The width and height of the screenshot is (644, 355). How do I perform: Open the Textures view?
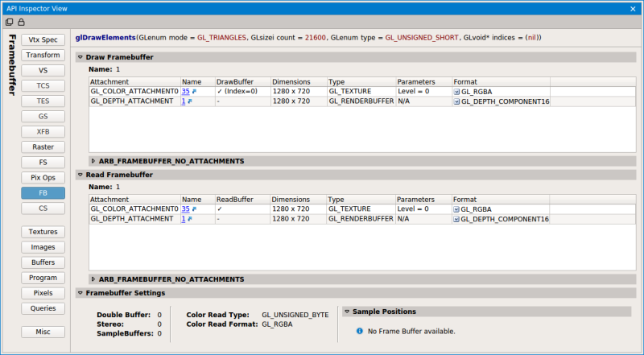[43, 232]
